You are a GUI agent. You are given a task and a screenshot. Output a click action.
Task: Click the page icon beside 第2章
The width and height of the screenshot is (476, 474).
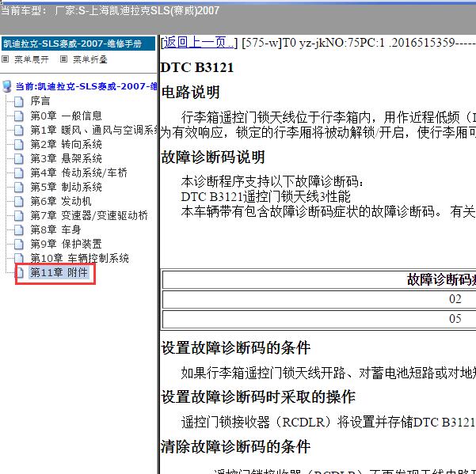coord(19,144)
